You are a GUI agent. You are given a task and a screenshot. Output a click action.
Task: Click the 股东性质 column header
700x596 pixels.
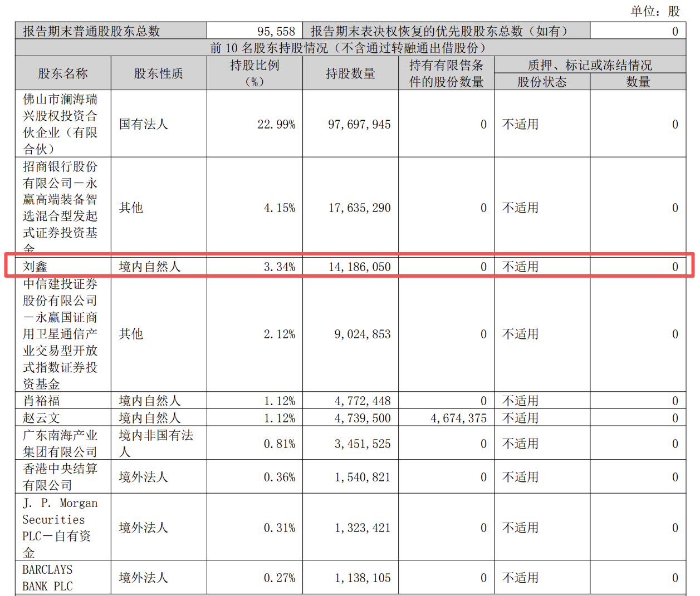click(159, 73)
